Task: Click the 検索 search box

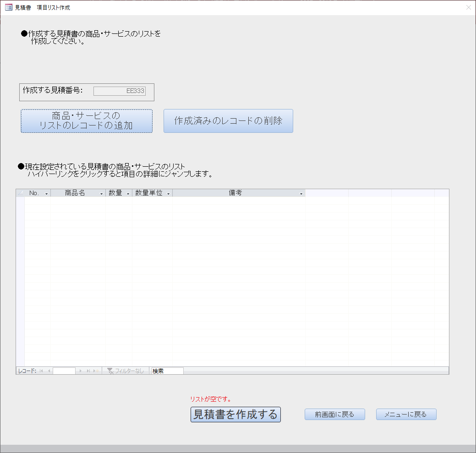Action: click(x=167, y=371)
